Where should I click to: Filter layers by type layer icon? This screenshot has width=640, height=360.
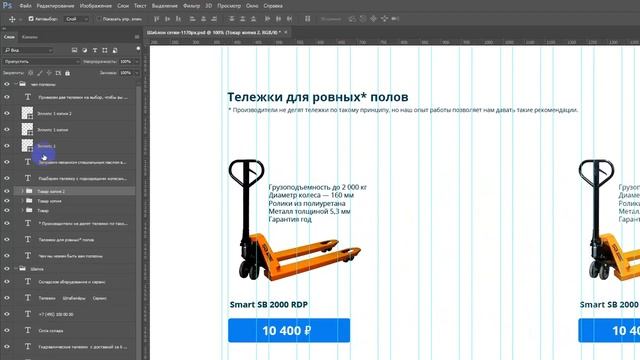click(x=95, y=50)
